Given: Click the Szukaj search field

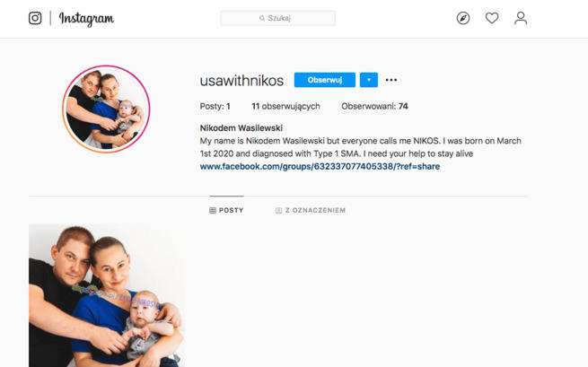Looking at the screenshot, I should coord(278,18).
